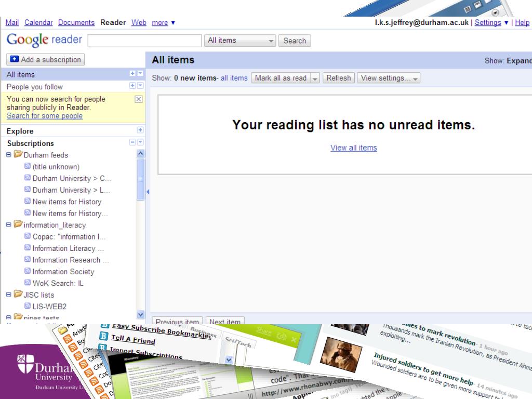Select New items for History feed
Image resolution: width=532 pixels, height=399 pixels.
(x=67, y=202)
